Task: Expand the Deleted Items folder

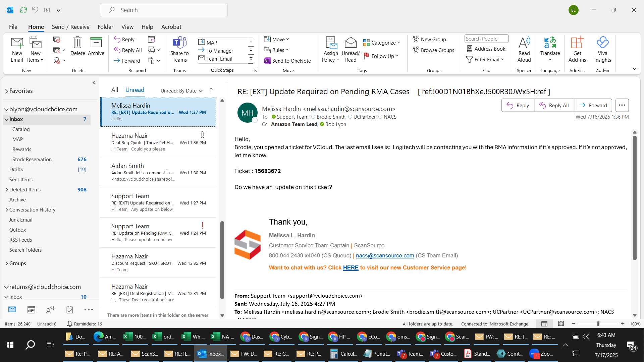Action: pos(7,190)
